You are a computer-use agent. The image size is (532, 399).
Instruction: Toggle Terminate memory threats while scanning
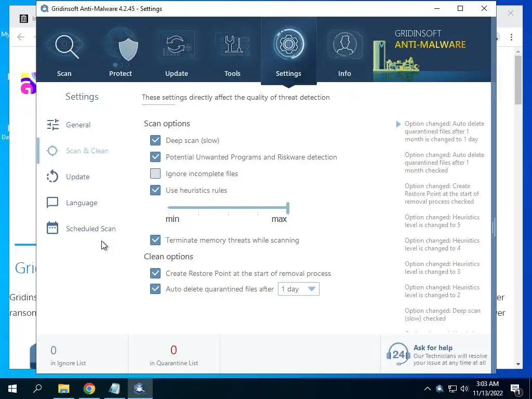155,240
